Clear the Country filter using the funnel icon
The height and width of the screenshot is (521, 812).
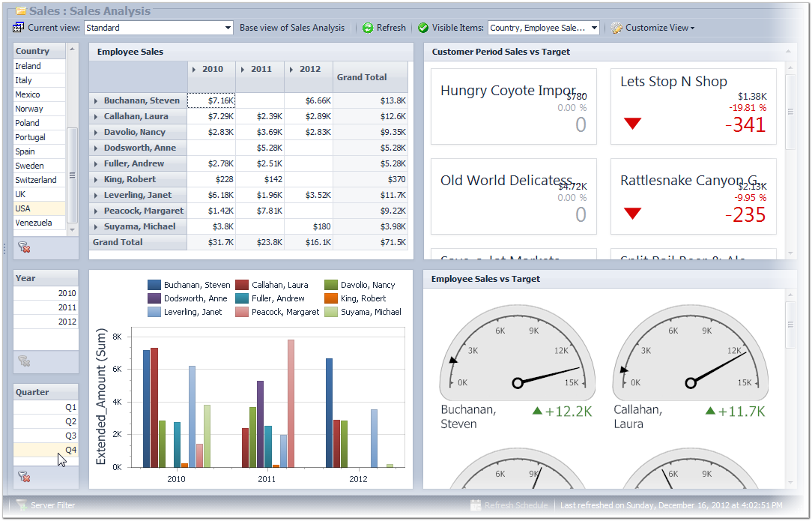coord(23,247)
